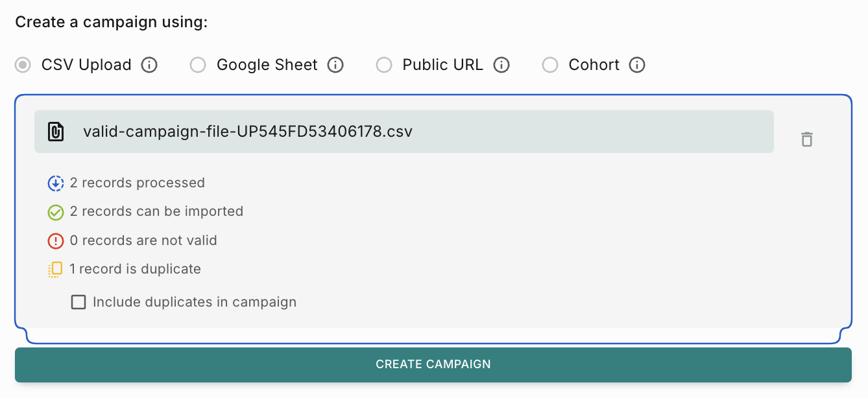The image size is (868, 398).
Task: Click the uploaded file name valid-campaign-file CSV
Action: pos(248,132)
